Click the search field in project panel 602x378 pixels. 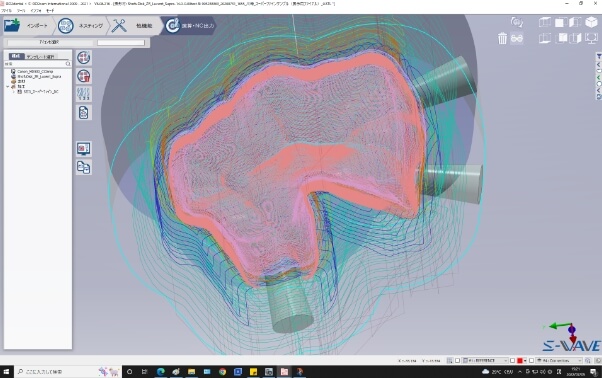tap(38, 64)
